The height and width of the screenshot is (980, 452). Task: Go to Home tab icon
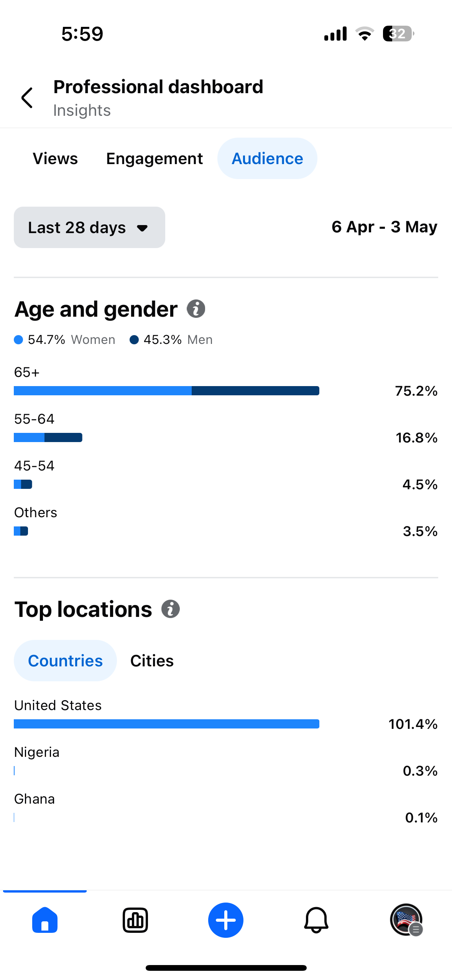(45, 920)
